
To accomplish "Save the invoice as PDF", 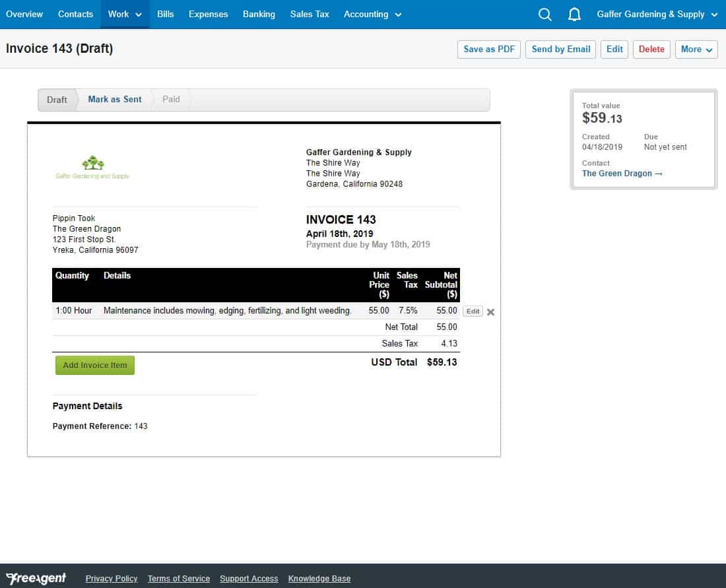I will pos(489,49).
